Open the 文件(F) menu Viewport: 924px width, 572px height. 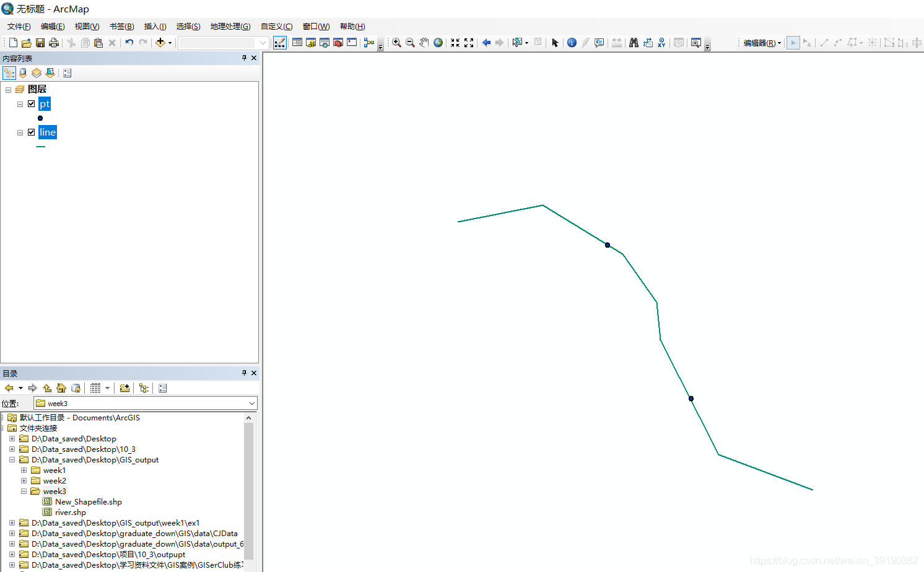pos(19,27)
